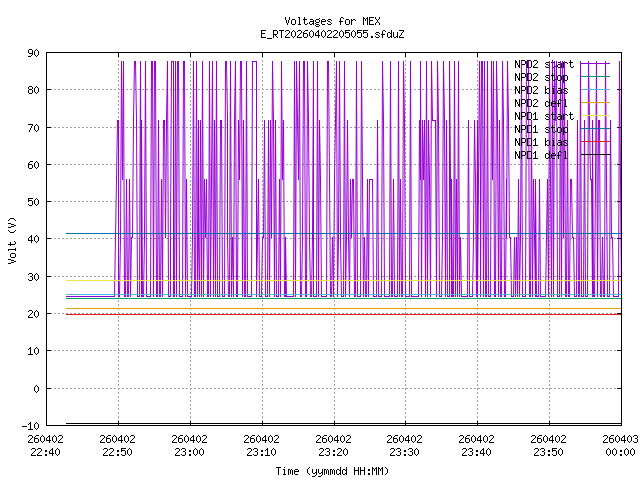Click the NPD1 start legend label
The width and height of the screenshot is (640, 480).
(544, 116)
